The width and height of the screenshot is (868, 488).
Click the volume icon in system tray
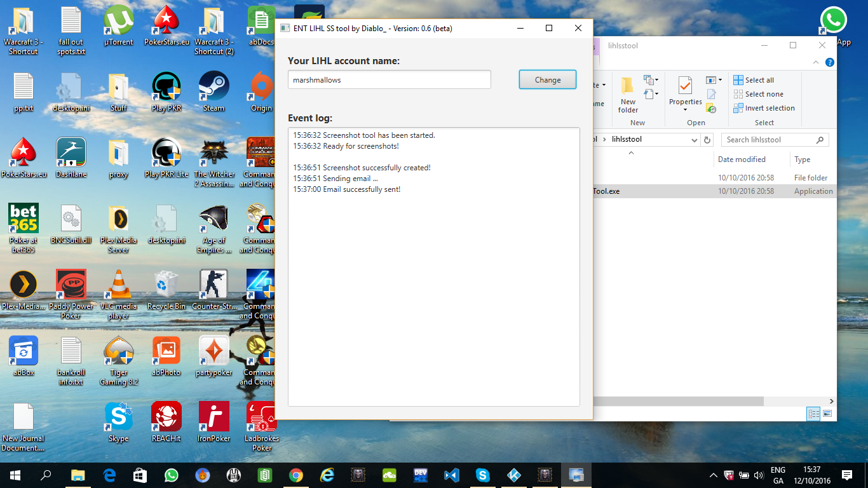759,475
